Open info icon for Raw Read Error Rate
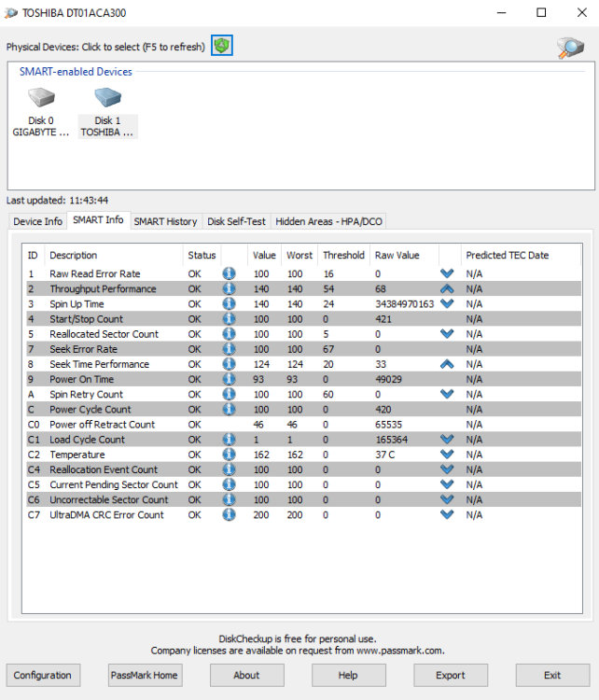The height and width of the screenshot is (700, 599). click(x=229, y=273)
